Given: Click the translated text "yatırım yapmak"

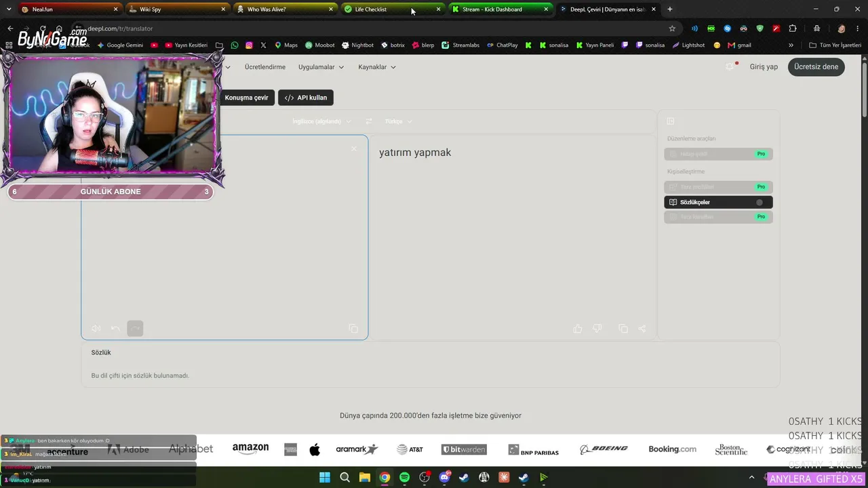Looking at the screenshot, I should click(415, 152).
